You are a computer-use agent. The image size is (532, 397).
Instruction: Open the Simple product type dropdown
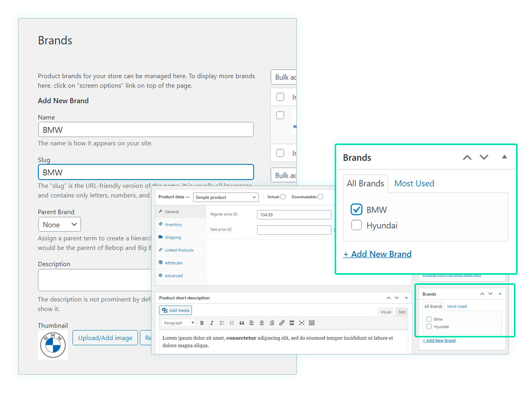pyautogui.click(x=226, y=197)
